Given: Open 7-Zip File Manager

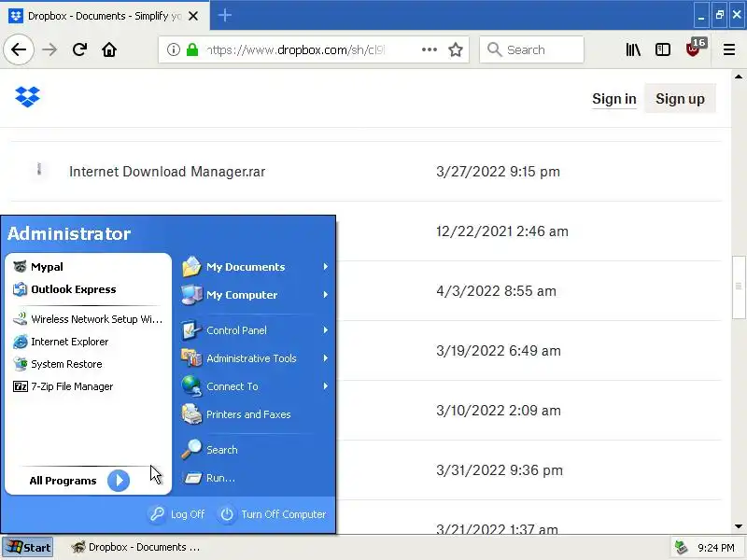Looking at the screenshot, I should (88, 386).
